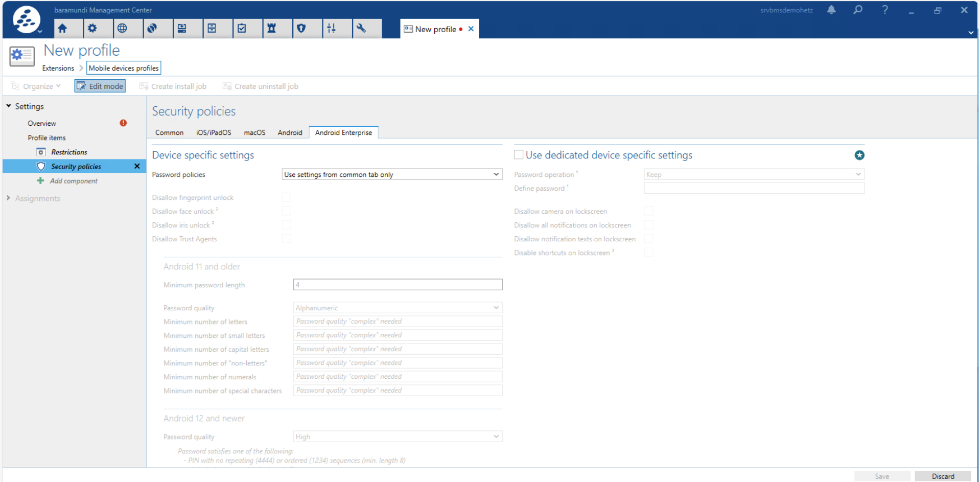Open the notification bell in the title bar
The width and height of the screenshot is (980, 482).
pos(831,10)
